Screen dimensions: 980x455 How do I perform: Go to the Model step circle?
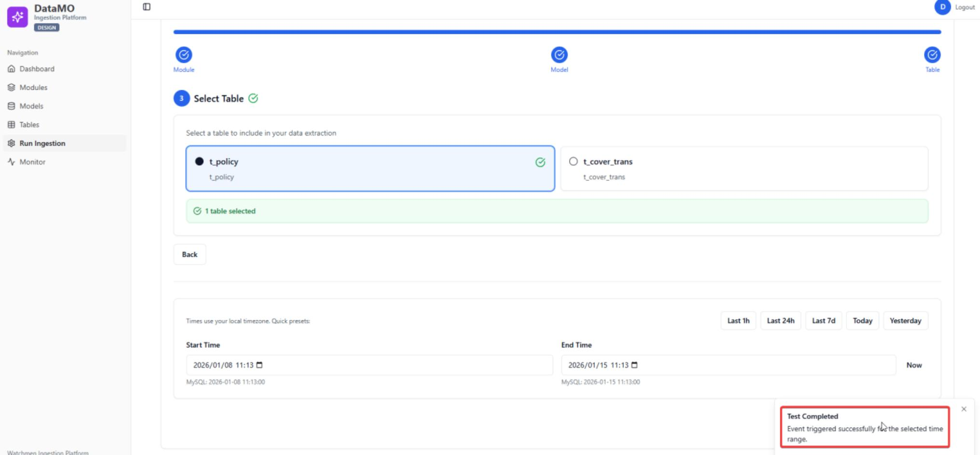point(559,55)
